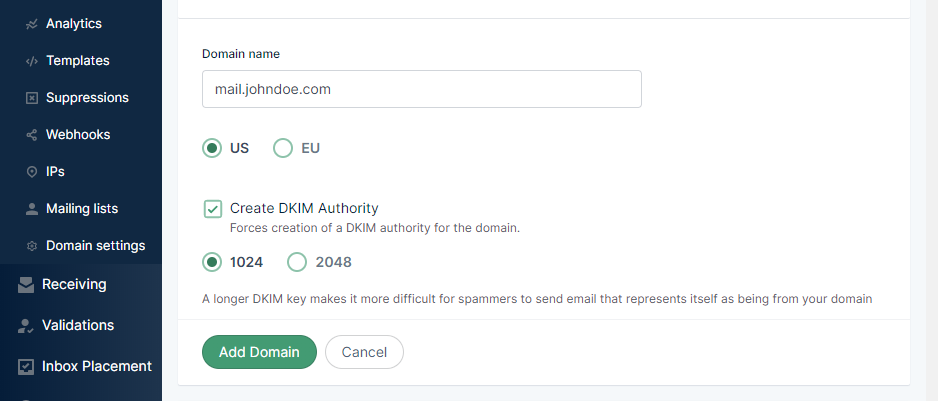This screenshot has width=938, height=401.
Task: Choose the 2048 DKIM key length
Action: pyautogui.click(x=297, y=263)
